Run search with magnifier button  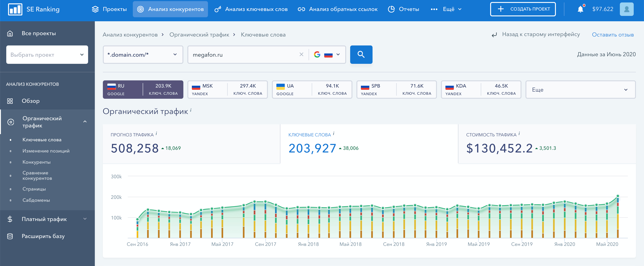click(361, 54)
